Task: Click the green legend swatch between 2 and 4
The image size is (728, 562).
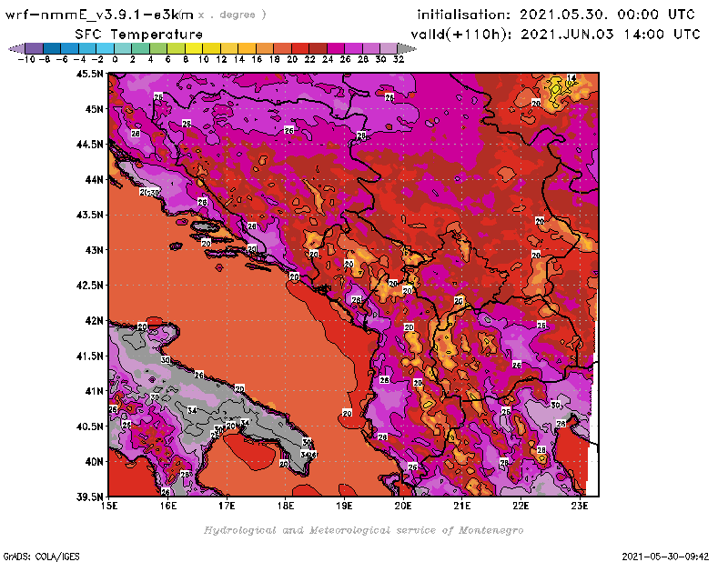Action: [x=141, y=48]
